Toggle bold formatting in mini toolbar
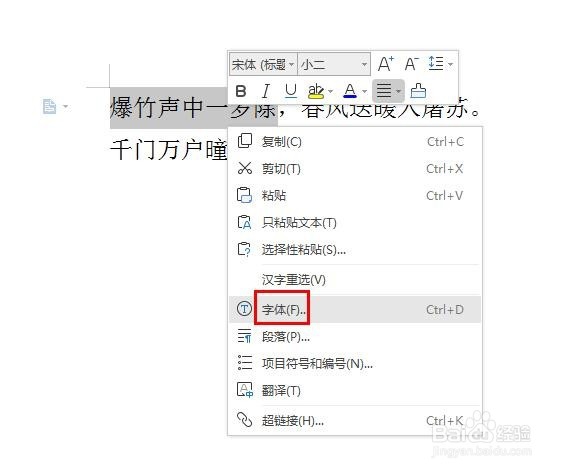This screenshot has height=471, width=563. [x=241, y=91]
